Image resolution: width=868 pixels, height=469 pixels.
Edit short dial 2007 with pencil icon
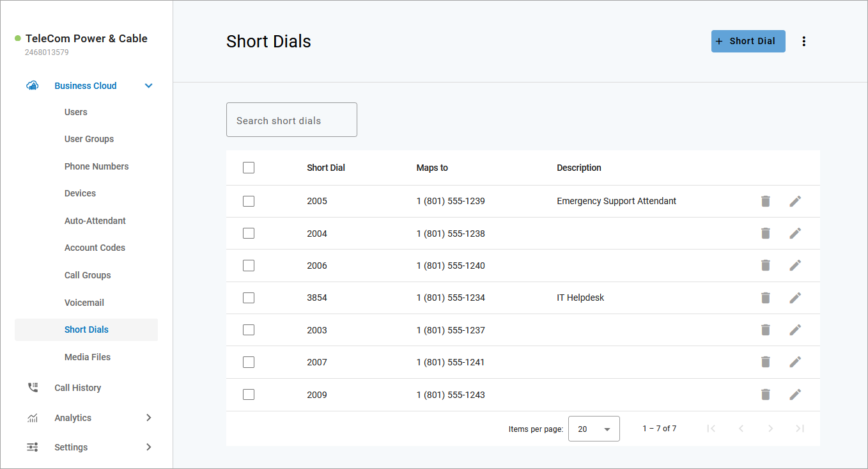click(x=795, y=362)
